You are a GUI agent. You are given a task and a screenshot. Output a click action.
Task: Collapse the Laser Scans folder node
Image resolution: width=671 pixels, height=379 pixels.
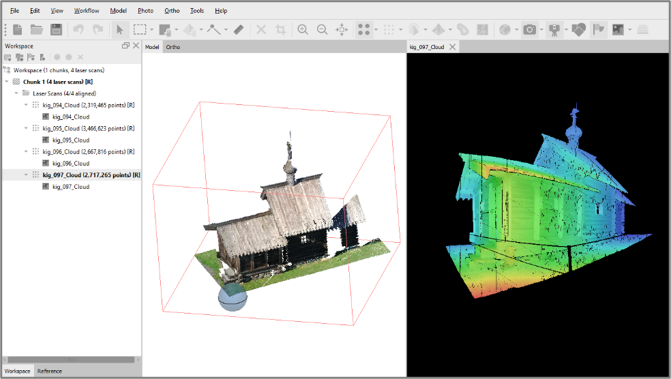pos(16,93)
